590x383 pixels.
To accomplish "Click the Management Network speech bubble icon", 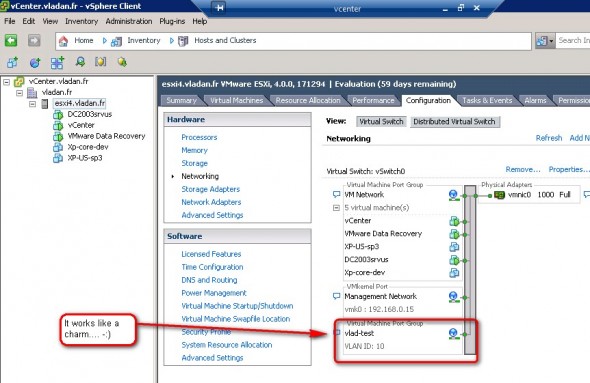I will click(336, 296).
